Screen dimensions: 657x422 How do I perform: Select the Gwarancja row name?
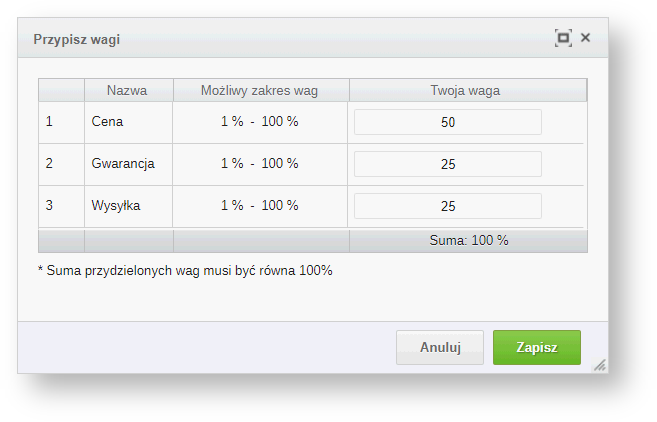123,164
